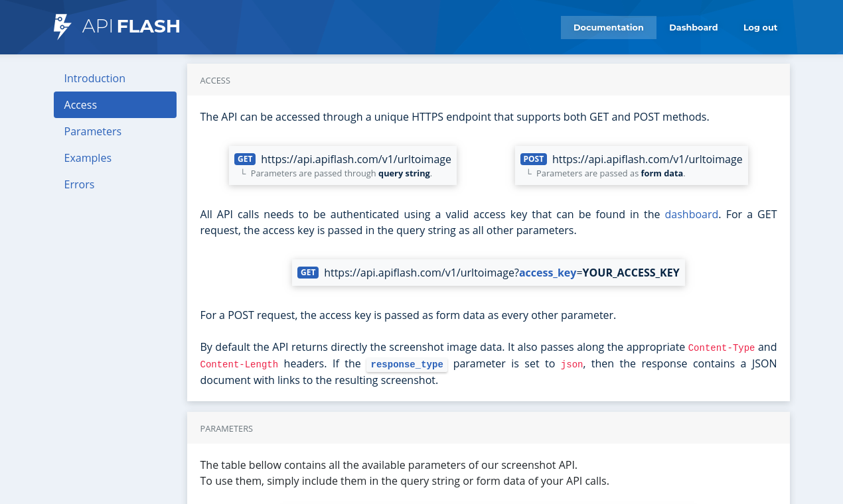
Task: Select Introduction in the sidebar
Action: coord(115,78)
